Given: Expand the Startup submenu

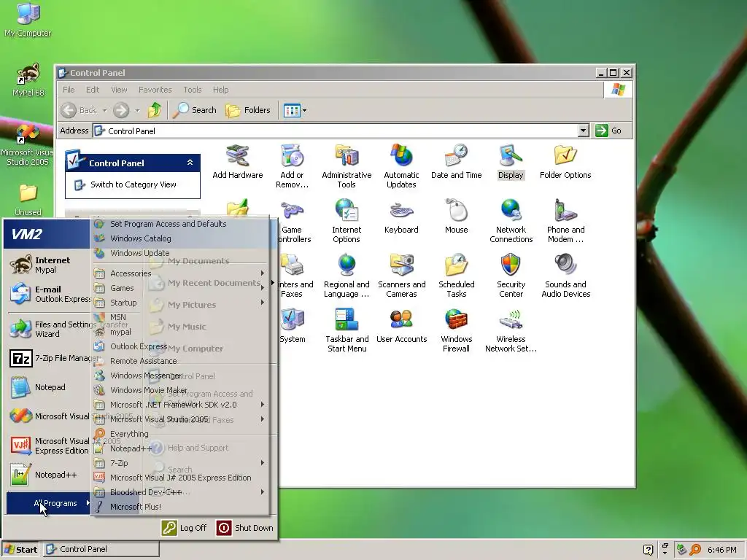Looking at the screenshot, I should [179, 303].
